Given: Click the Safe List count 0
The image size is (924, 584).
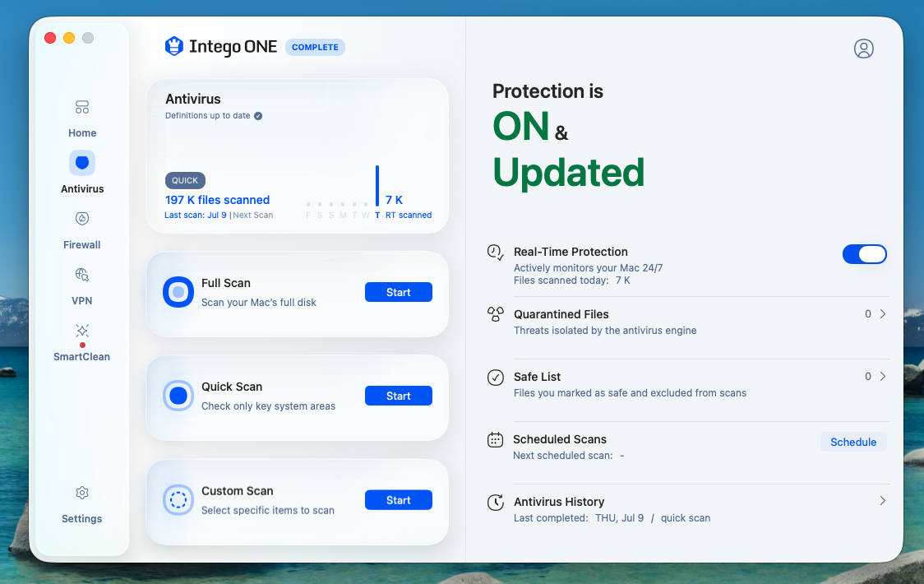Looking at the screenshot, I should pos(868,377).
